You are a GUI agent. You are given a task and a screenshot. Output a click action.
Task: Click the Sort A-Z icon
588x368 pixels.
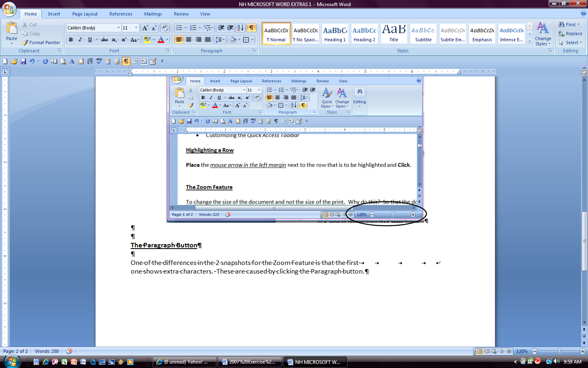pyautogui.click(x=241, y=28)
